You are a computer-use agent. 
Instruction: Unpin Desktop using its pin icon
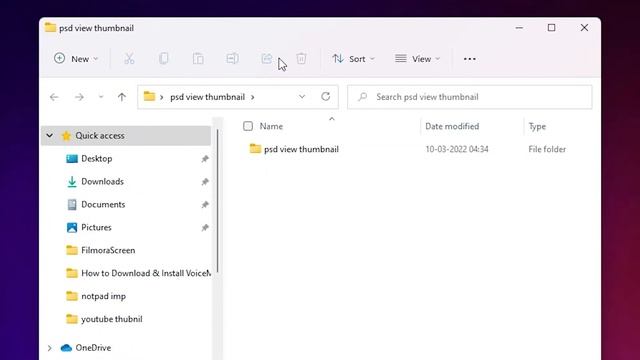(x=205, y=159)
